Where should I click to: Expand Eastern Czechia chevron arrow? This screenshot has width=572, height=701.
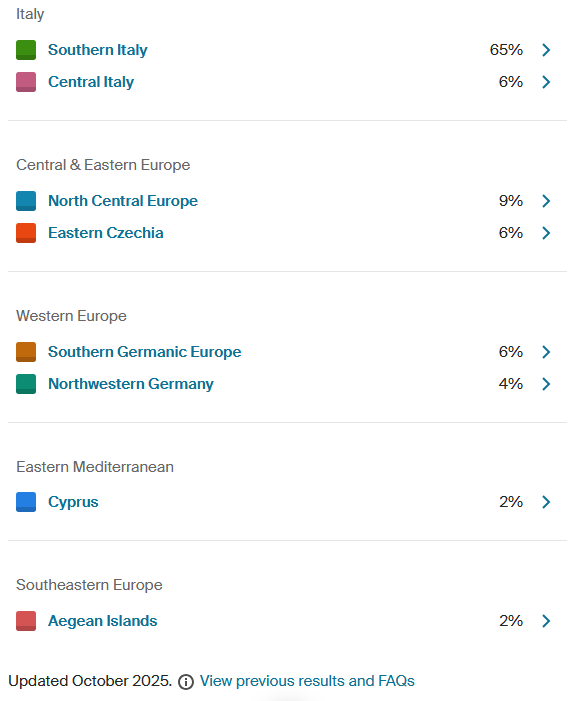546,233
